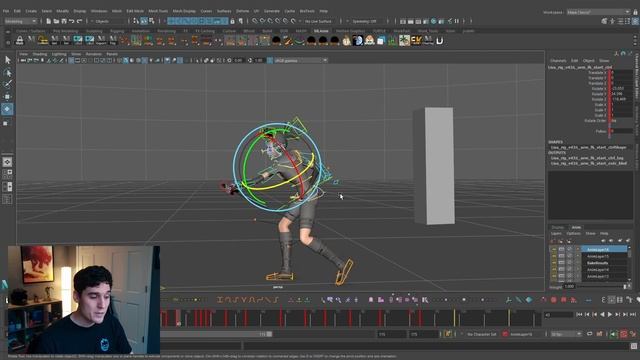Open the Workspace selector dropdown
Viewport: 640px width, 360px height.
(x=598, y=12)
